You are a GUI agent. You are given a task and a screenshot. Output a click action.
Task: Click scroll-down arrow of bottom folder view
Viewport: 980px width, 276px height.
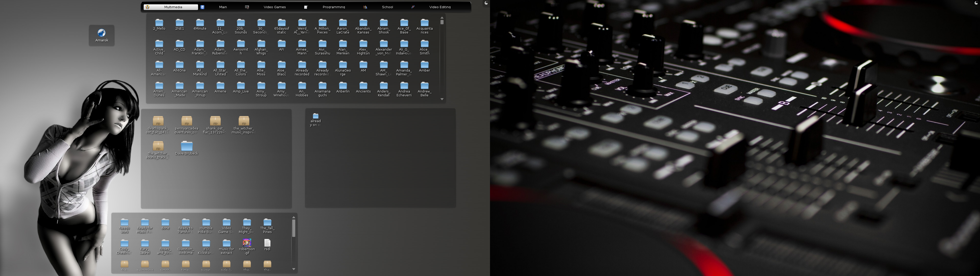pos(294,269)
